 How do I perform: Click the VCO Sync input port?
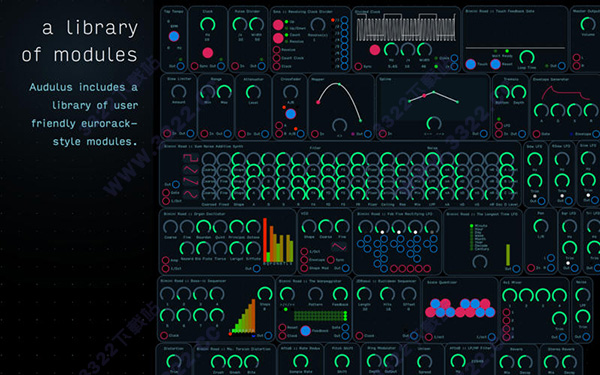click(x=331, y=260)
